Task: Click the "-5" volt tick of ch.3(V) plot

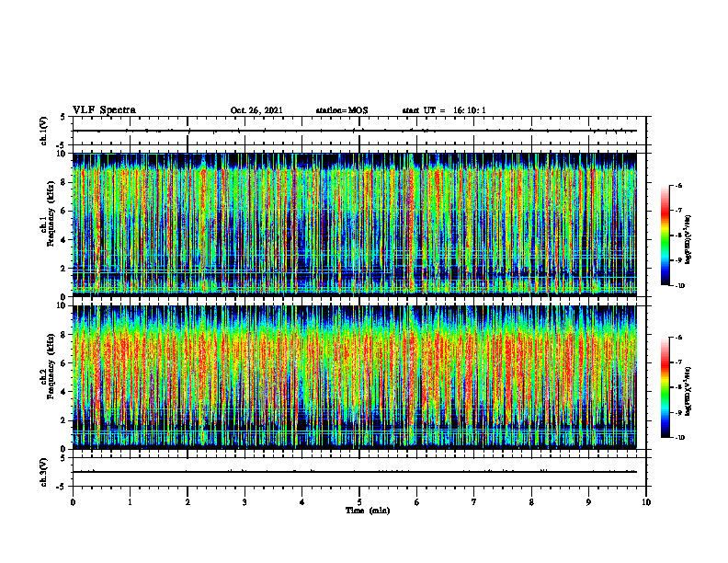Action: [x=63, y=487]
